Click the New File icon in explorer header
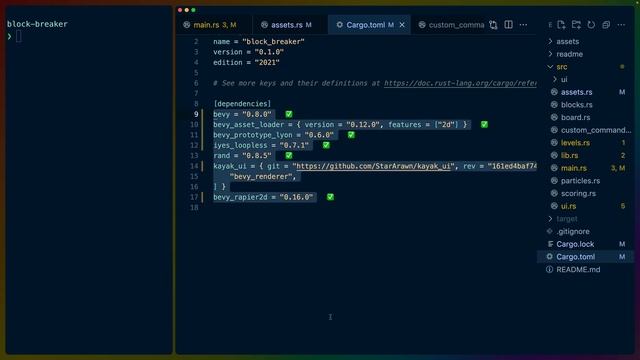 pos(561,25)
